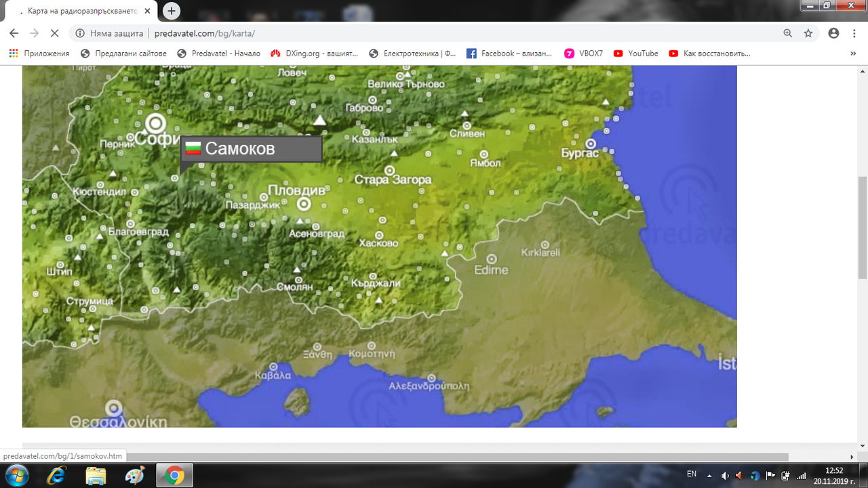The image size is (868, 488).
Task: Open the Facebook bookmark
Action: coord(509,54)
